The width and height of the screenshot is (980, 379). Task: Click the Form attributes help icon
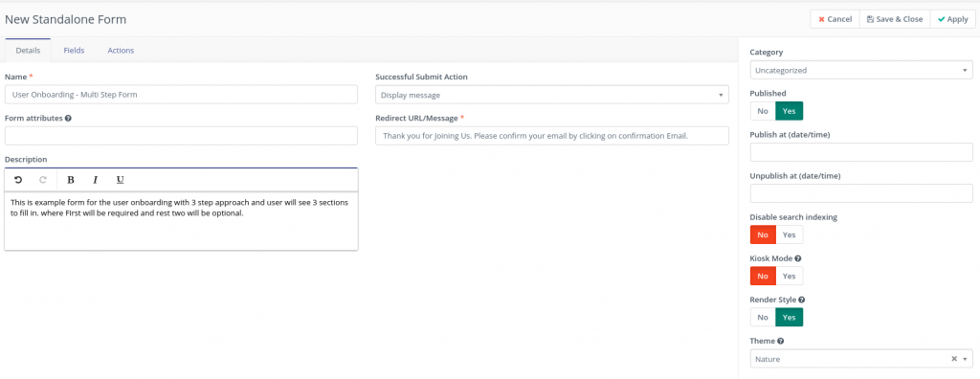coord(68,118)
